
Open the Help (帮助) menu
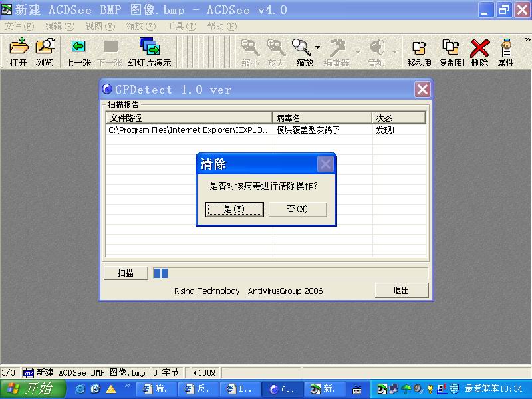click(222, 26)
